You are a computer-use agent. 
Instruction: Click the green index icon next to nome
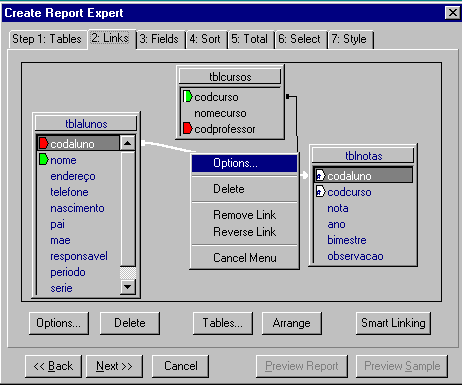click(44, 160)
